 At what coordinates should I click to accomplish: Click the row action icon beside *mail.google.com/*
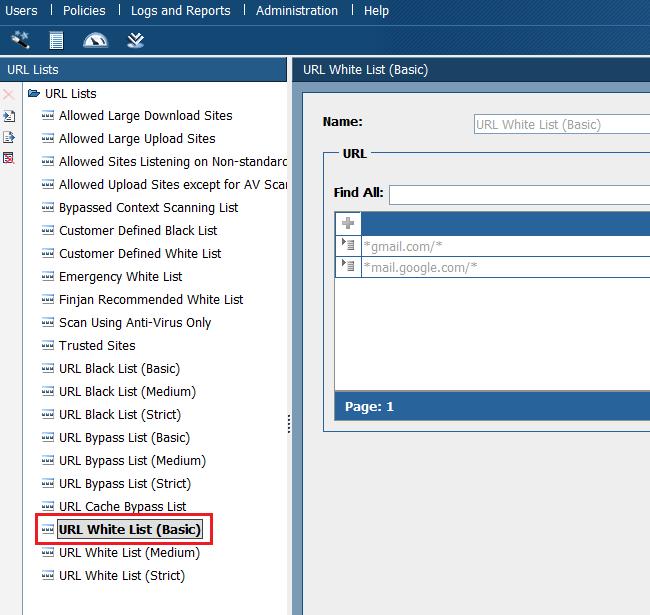click(x=348, y=266)
